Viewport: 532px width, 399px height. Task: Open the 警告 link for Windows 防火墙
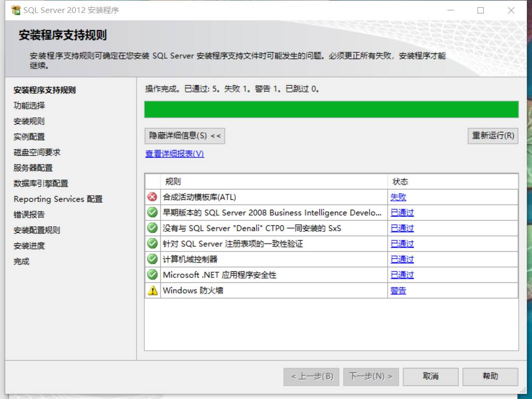click(x=398, y=290)
